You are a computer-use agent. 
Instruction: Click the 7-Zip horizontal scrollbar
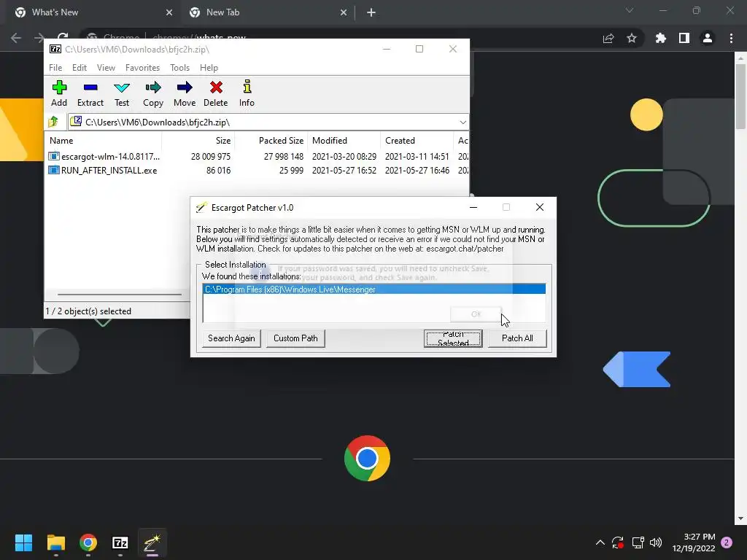[x=119, y=295]
